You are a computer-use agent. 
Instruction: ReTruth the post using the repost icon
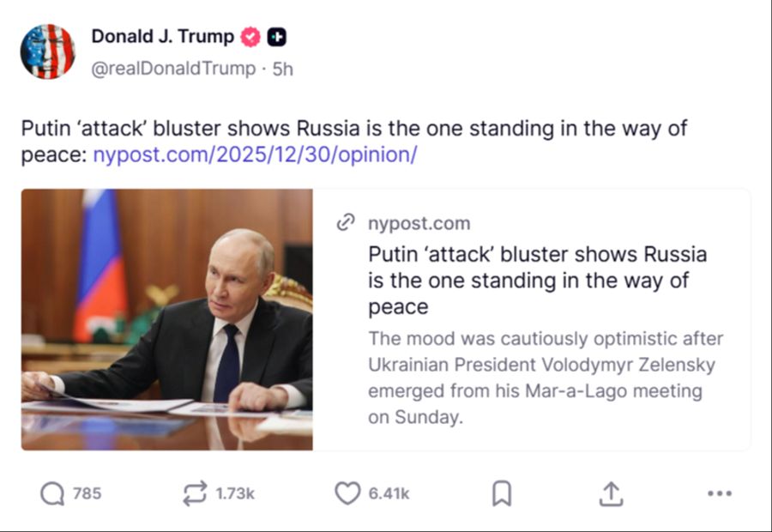click(197, 493)
